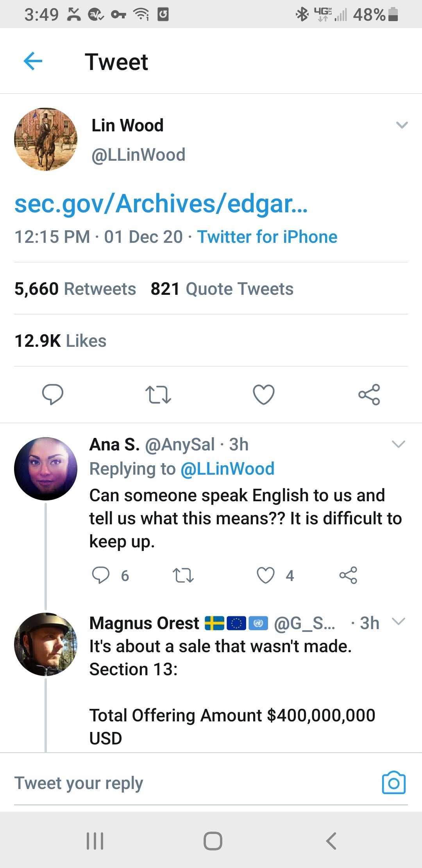Retweet Ana S.'s reply

[183, 575]
